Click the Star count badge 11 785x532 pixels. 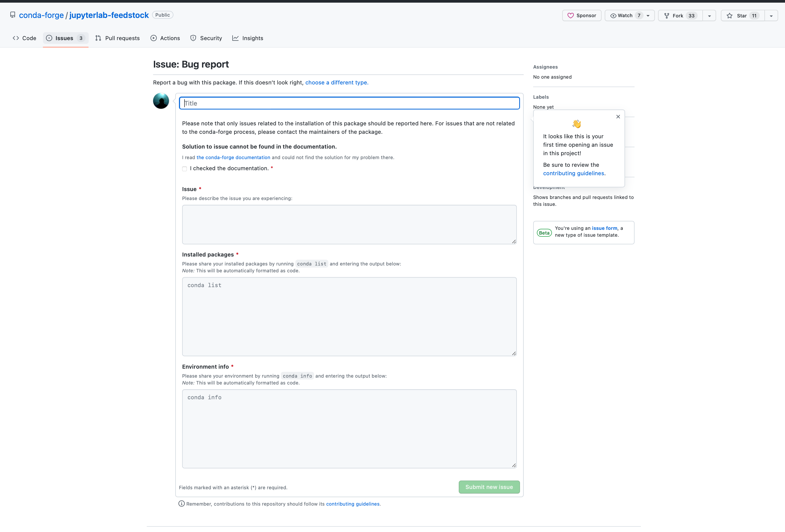pyautogui.click(x=754, y=16)
